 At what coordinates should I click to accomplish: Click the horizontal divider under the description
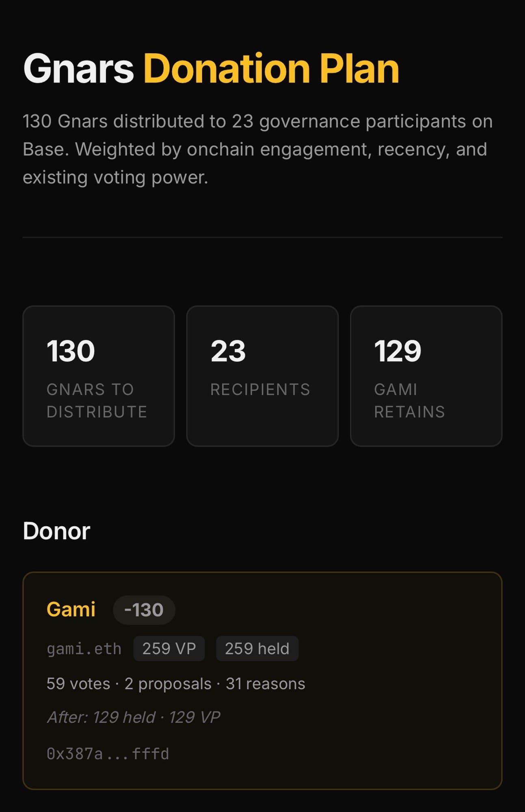(262, 237)
